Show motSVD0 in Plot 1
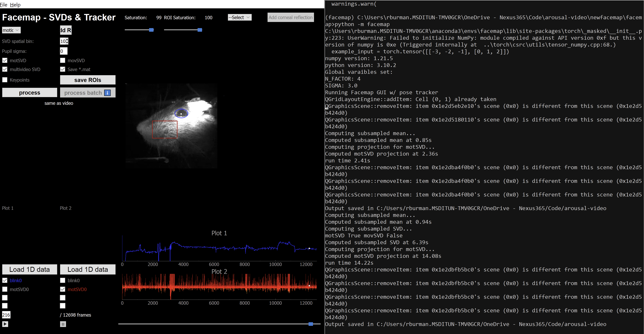 5,289
